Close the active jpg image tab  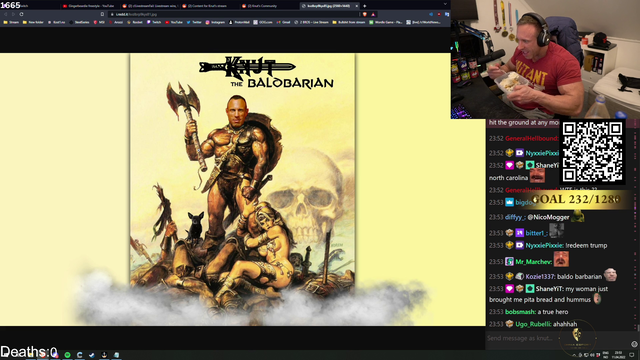pos(357,6)
